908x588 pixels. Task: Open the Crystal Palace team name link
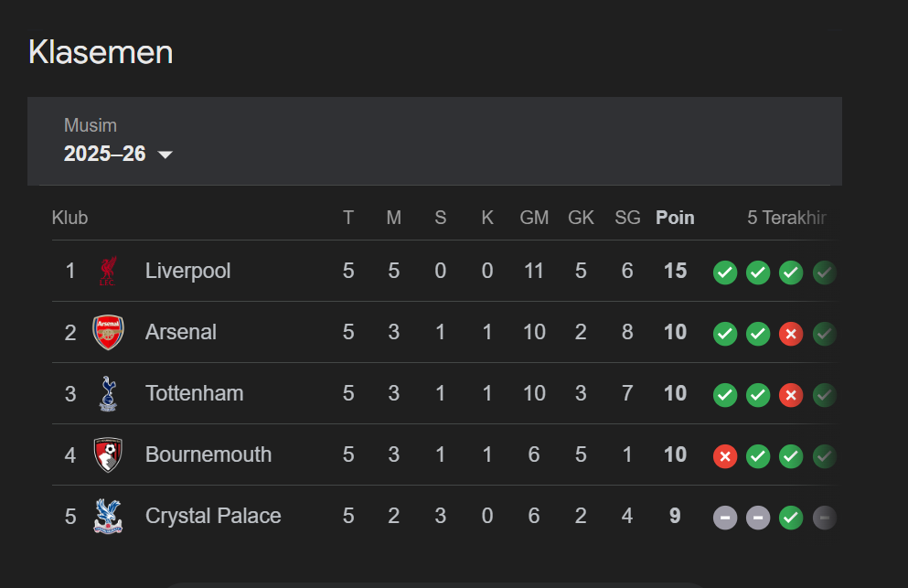point(213,516)
